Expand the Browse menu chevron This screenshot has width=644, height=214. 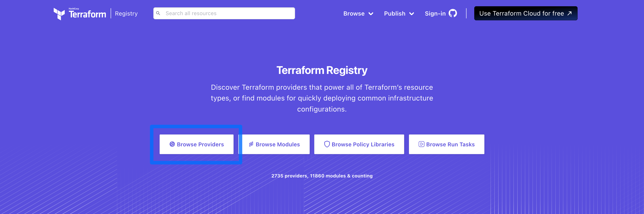[371, 14]
